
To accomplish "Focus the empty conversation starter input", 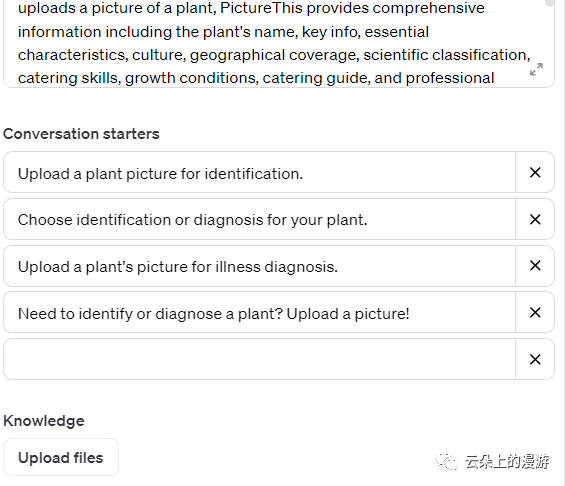I will tap(259, 359).
